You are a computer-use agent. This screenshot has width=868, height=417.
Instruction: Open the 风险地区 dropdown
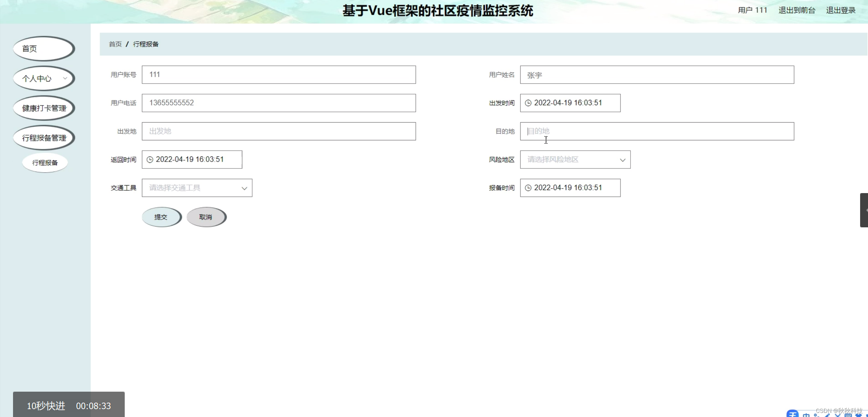(575, 160)
